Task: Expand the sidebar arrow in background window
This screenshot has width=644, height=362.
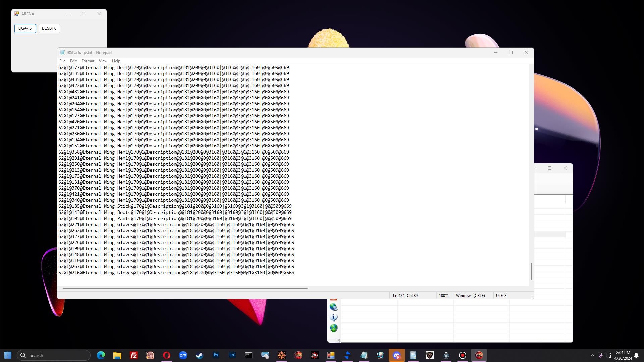Action: click(338, 341)
